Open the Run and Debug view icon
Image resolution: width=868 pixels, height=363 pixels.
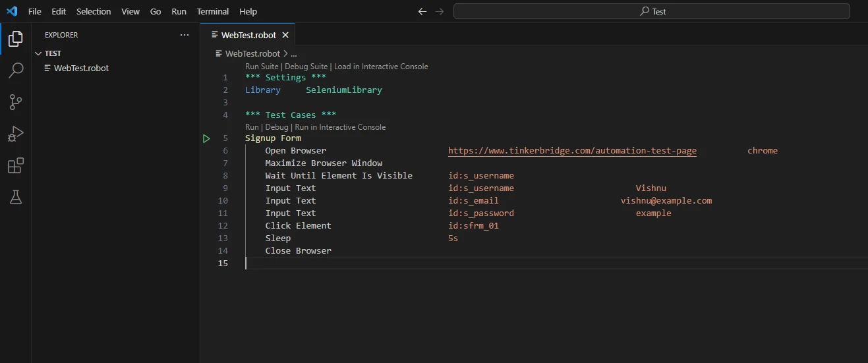(x=16, y=134)
